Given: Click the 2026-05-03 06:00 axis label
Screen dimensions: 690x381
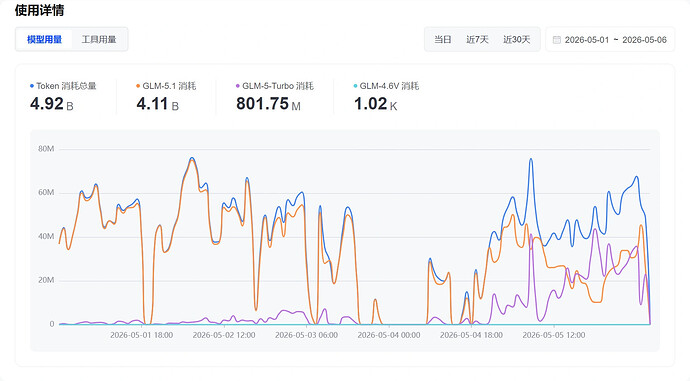Looking at the screenshot, I should [x=307, y=335].
